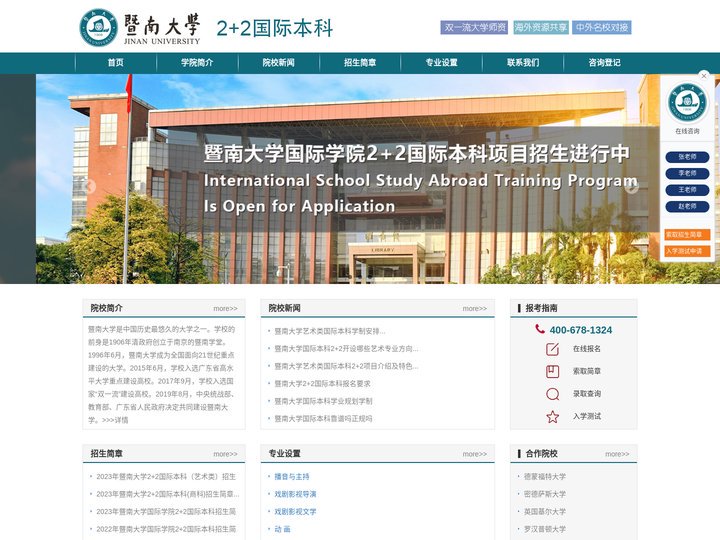Click the 索取简章 text in 报考指南
The width and height of the screenshot is (720, 540).
[x=586, y=371]
